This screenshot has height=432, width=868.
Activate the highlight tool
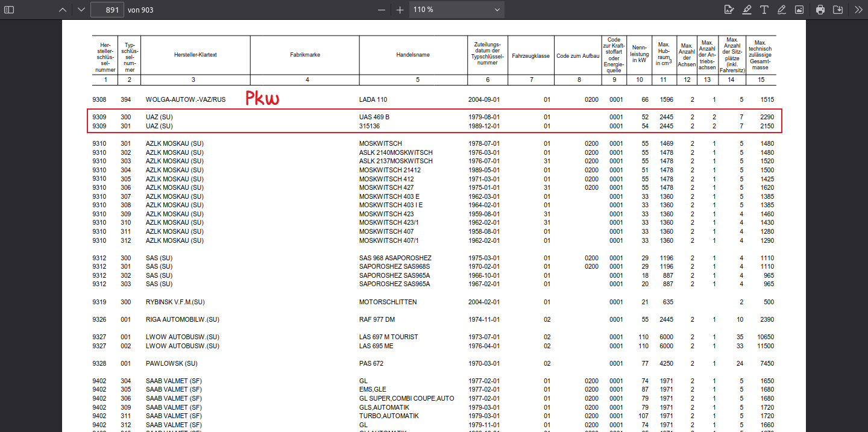(x=747, y=10)
